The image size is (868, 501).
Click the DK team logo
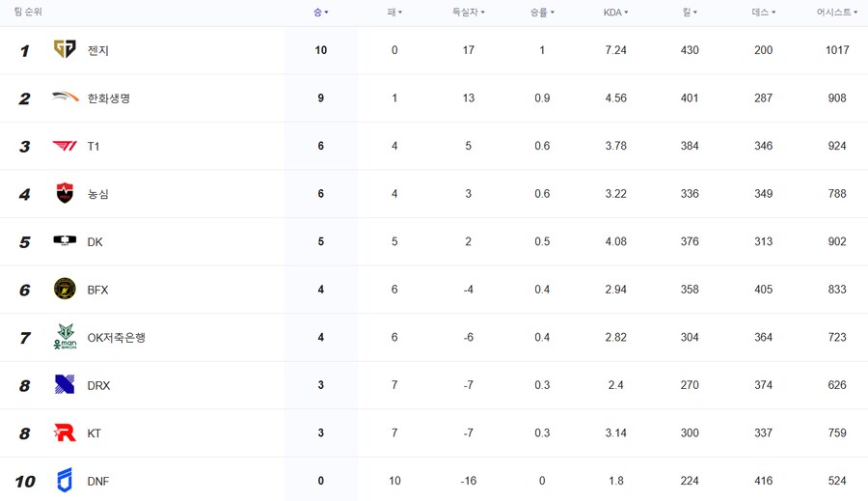65,240
